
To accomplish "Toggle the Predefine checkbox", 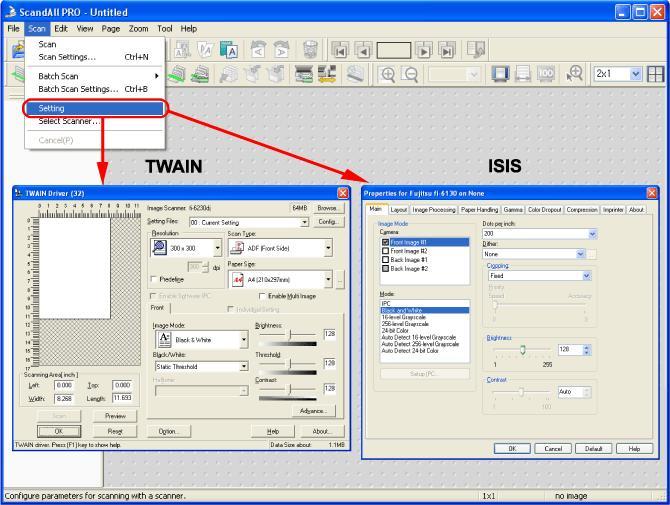I will coord(154,279).
